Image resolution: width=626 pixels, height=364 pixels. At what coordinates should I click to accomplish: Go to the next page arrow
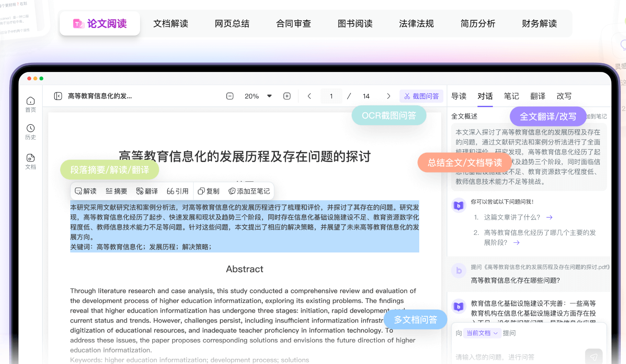[388, 96]
